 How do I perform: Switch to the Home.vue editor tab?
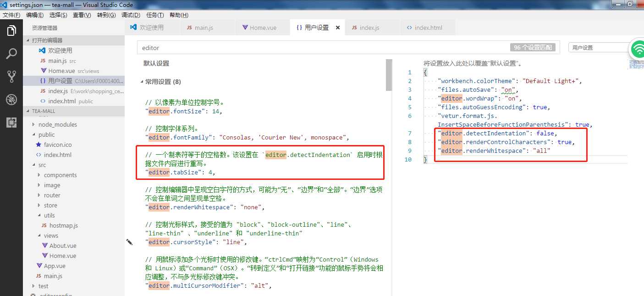coord(263,28)
